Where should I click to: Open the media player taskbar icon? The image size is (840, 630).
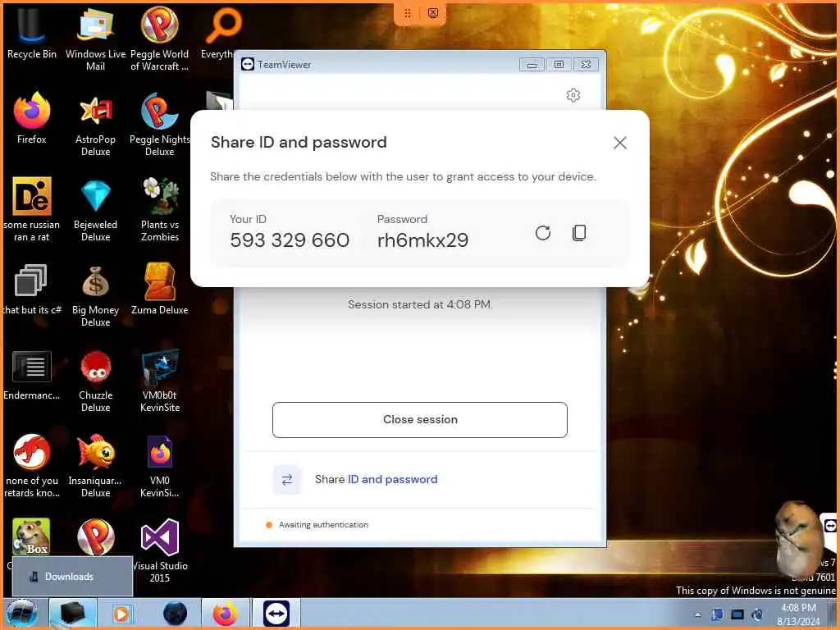pyautogui.click(x=121, y=614)
